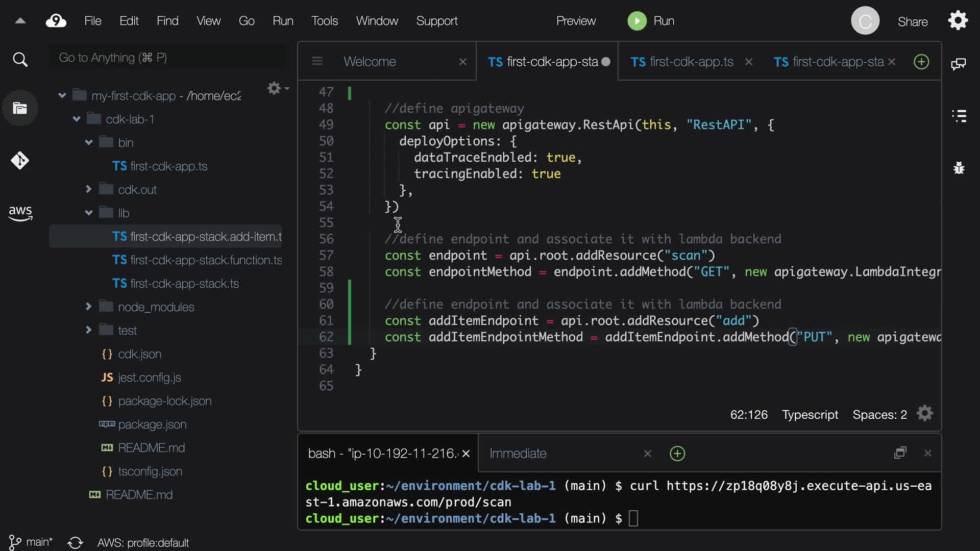Open the Tools menu
The image size is (980, 551).
tap(325, 21)
